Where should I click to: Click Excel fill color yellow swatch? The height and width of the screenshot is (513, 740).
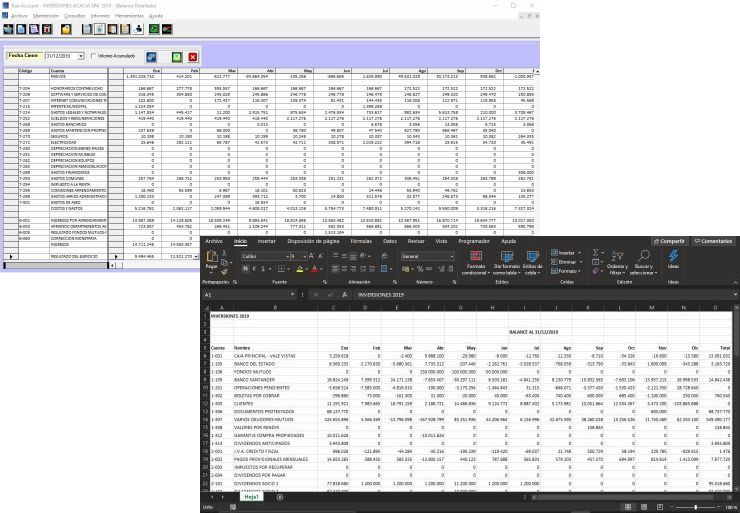click(300, 269)
